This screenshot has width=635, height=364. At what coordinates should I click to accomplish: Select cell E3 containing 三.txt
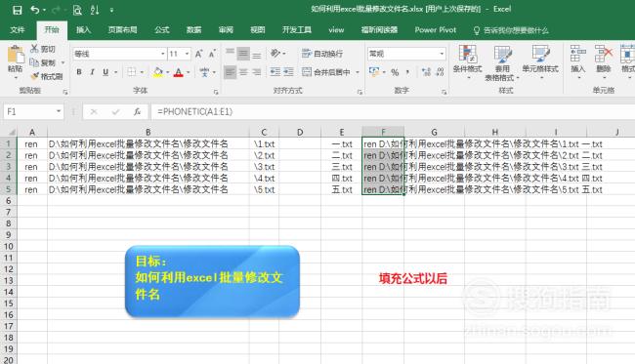342,167
